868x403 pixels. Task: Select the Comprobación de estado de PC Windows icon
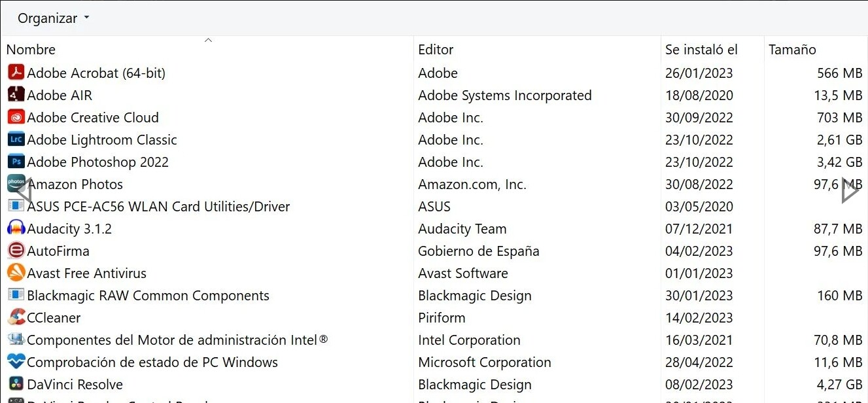click(16, 362)
